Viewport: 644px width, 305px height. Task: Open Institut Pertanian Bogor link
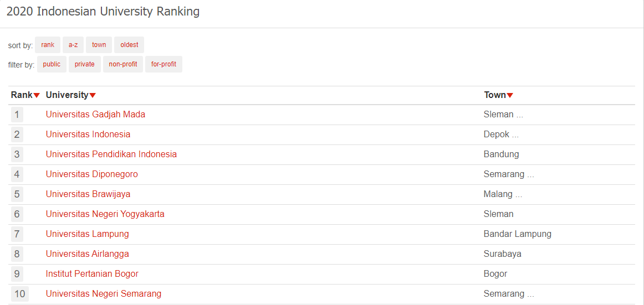pos(92,274)
